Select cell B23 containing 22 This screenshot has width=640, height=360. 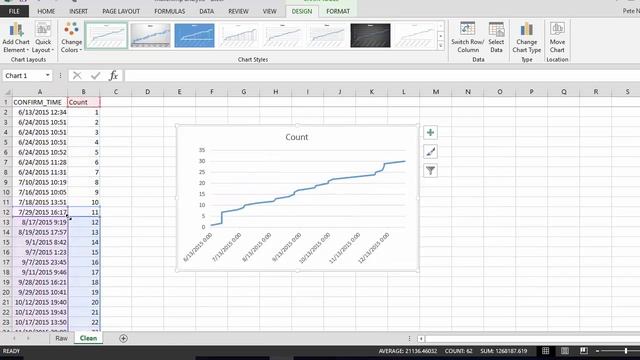(x=84, y=322)
